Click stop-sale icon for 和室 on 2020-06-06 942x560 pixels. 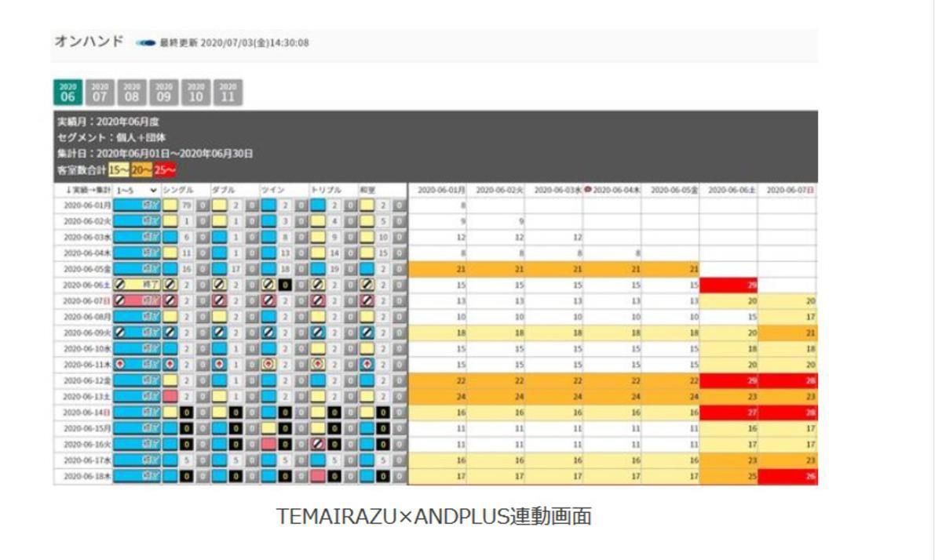click(x=367, y=285)
